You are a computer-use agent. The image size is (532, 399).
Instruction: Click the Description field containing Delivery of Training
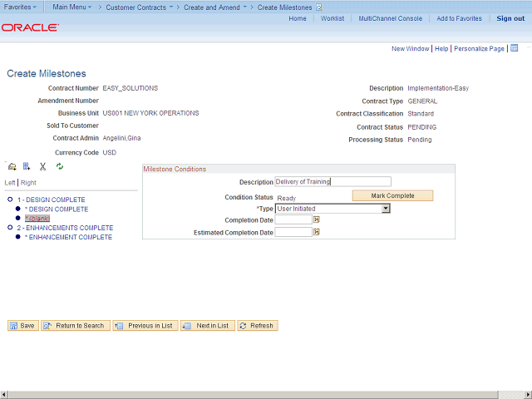332,181
